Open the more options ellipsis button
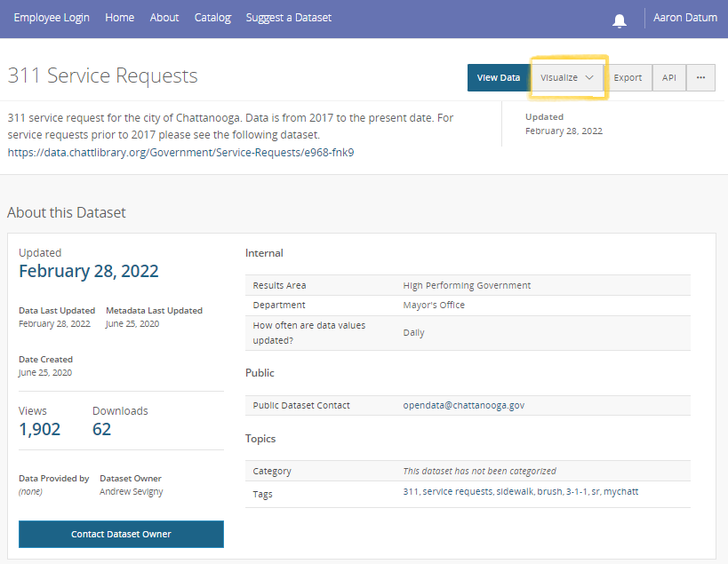This screenshot has width=728, height=564. point(700,77)
